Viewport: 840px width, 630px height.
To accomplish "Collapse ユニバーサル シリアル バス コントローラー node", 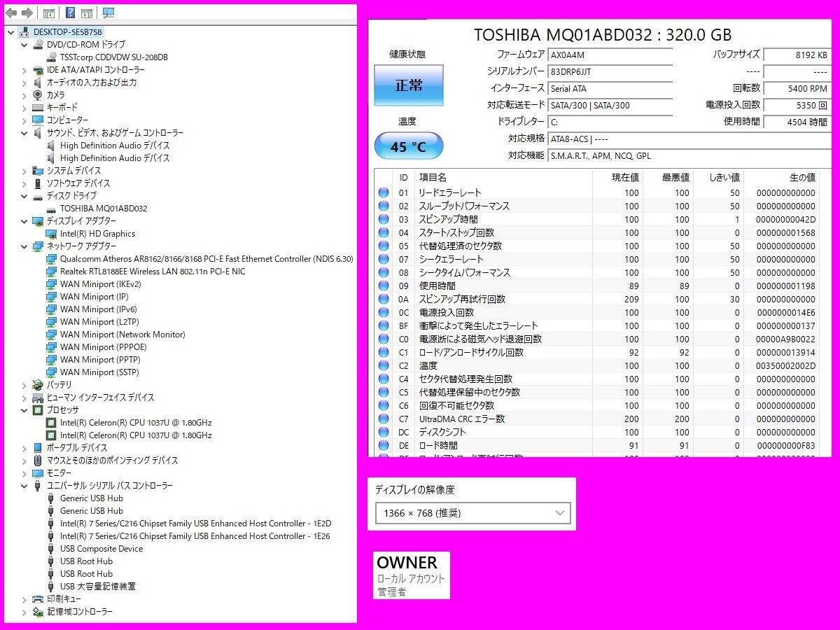I will (x=24, y=485).
